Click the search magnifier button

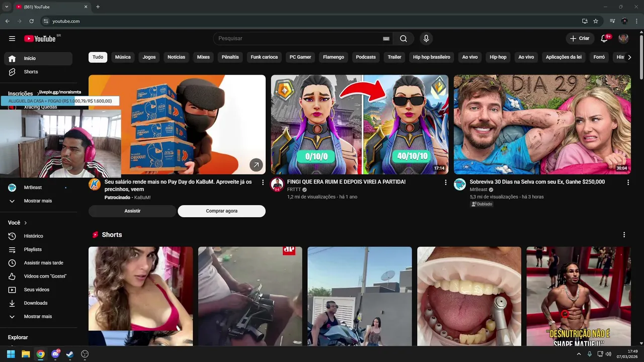[x=404, y=39]
